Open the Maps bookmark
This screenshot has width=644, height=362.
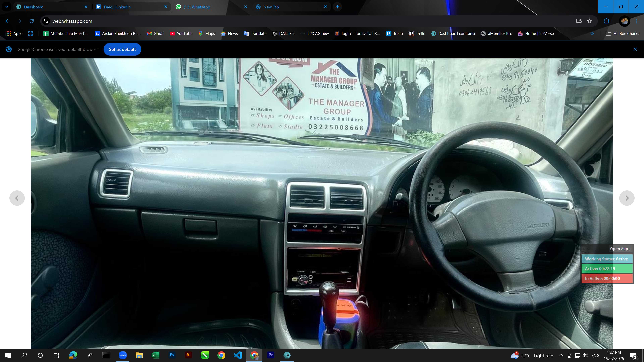click(x=206, y=34)
